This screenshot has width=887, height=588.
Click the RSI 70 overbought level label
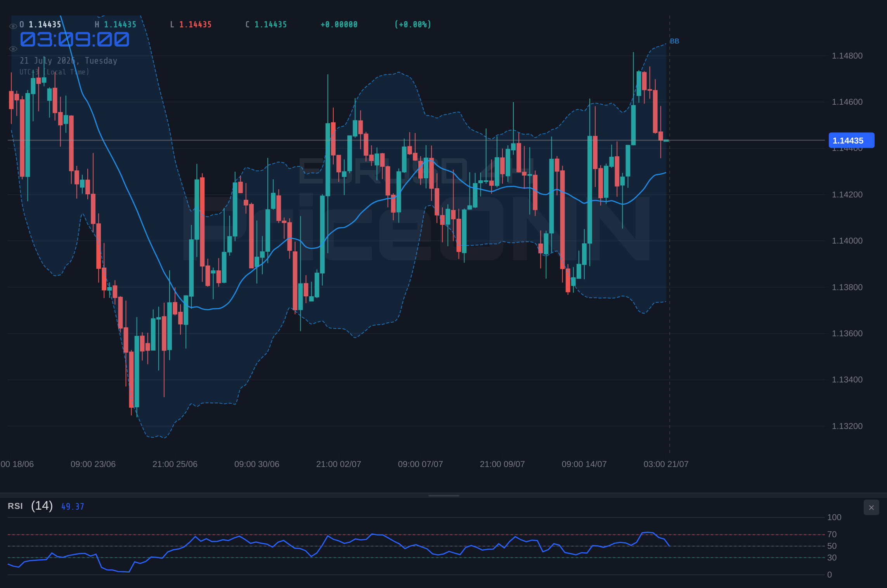[832, 534]
